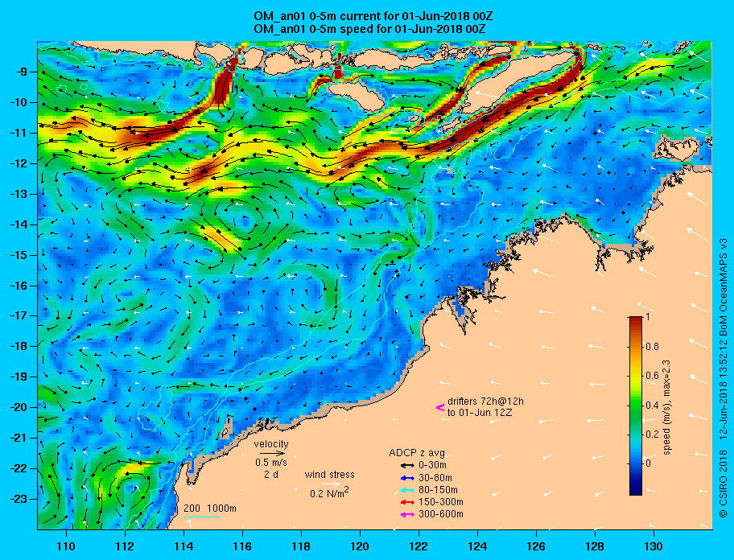This screenshot has height=560, width=734.
Task: Click the '80-150m' legend label
Action: pos(438,490)
